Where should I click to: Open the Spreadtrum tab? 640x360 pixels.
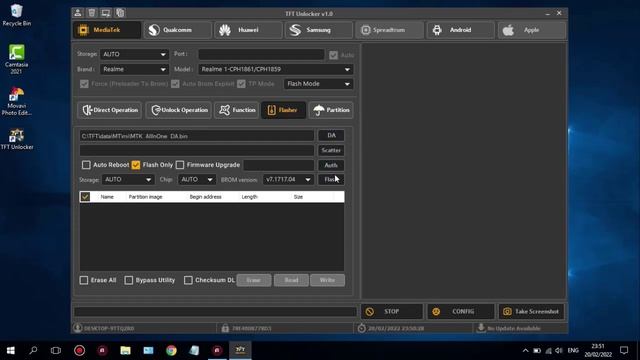click(x=389, y=30)
